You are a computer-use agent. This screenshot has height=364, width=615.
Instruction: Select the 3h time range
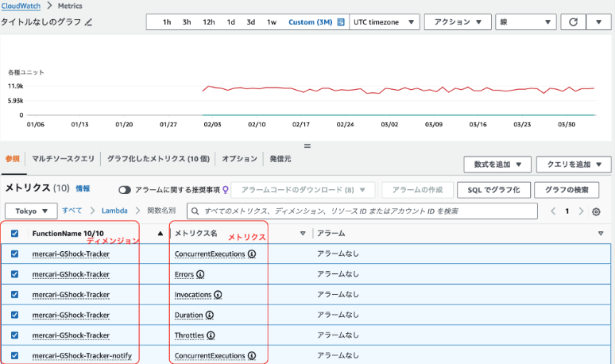(x=187, y=22)
